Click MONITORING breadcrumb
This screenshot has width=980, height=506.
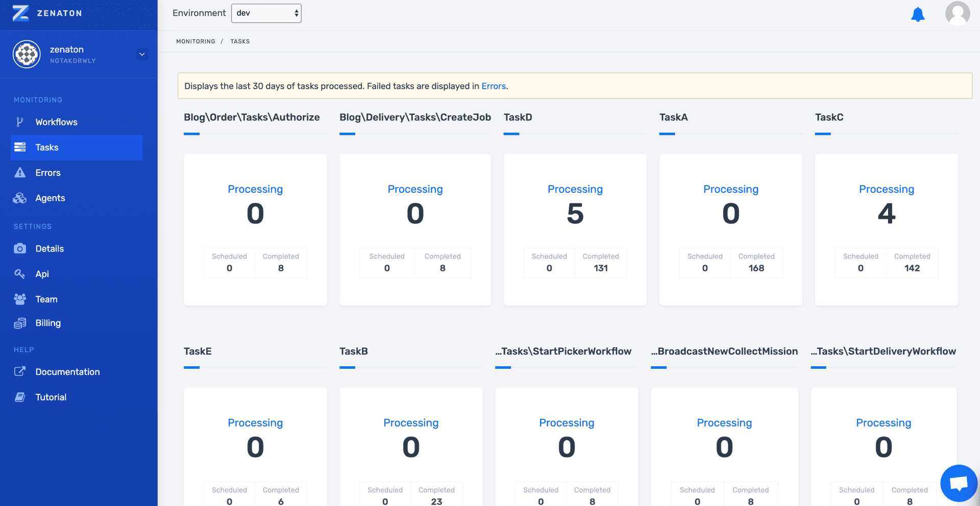pos(195,41)
